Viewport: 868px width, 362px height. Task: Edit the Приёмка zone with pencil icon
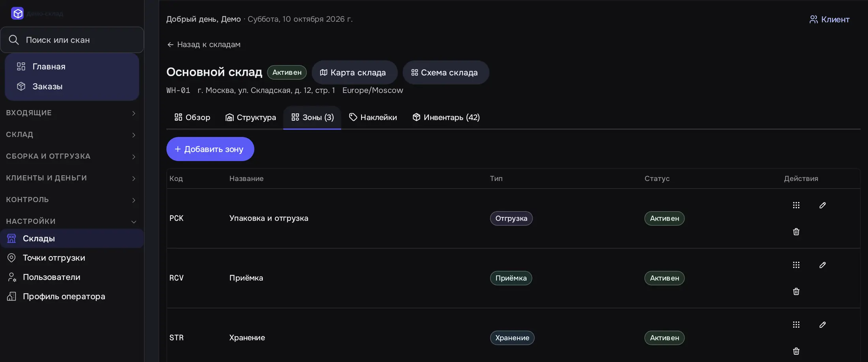point(822,265)
